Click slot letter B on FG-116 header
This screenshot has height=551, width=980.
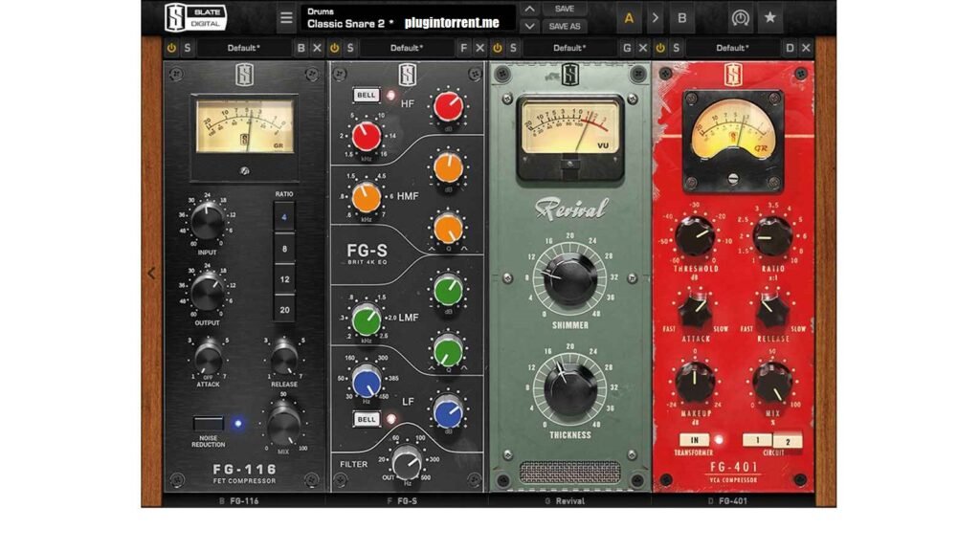pyautogui.click(x=301, y=48)
